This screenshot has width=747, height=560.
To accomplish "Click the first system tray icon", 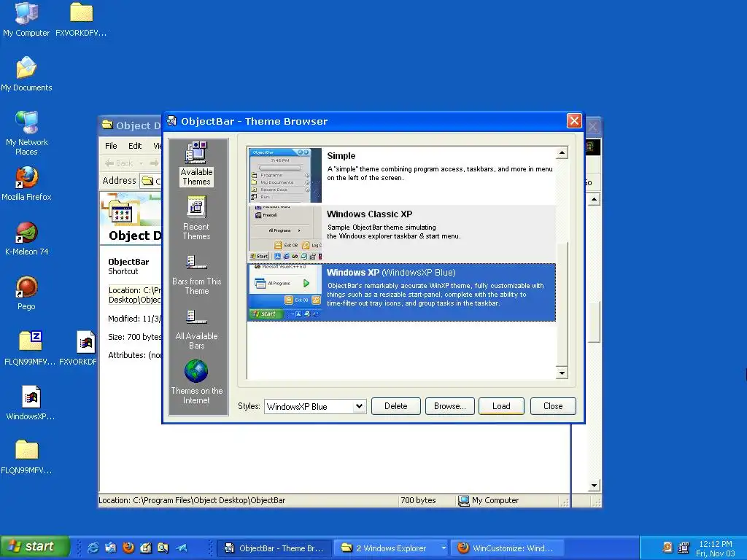I will coord(667,548).
